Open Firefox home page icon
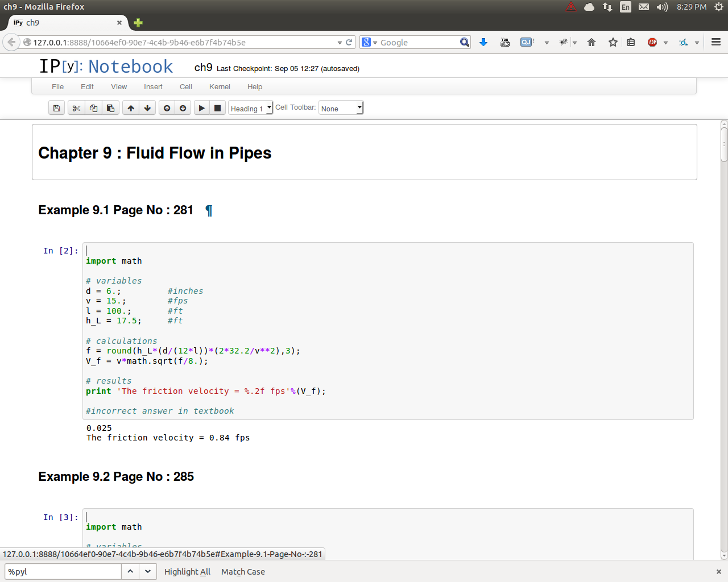The height and width of the screenshot is (582, 728). coord(591,42)
